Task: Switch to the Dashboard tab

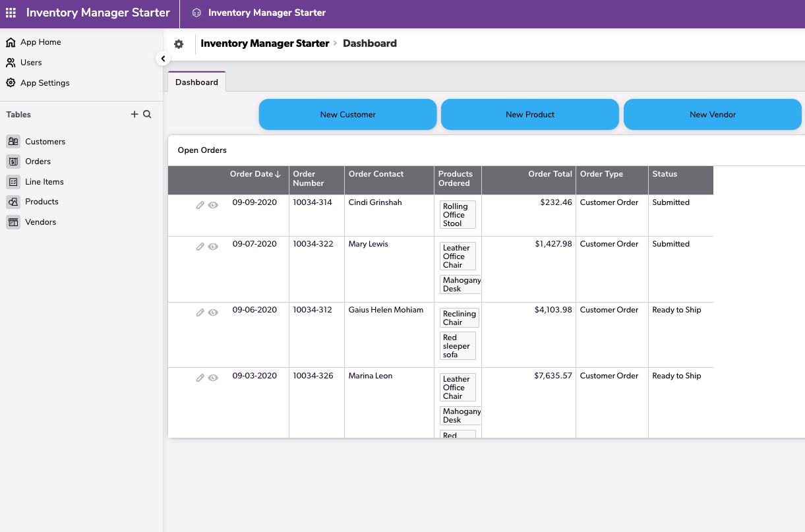Action: tap(196, 82)
